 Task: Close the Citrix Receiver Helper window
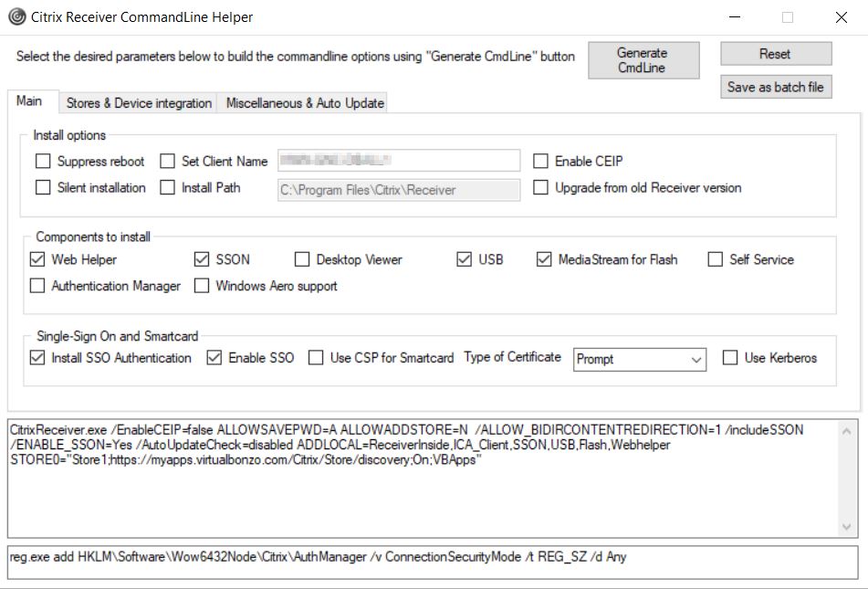pyautogui.click(x=842, y=17)
